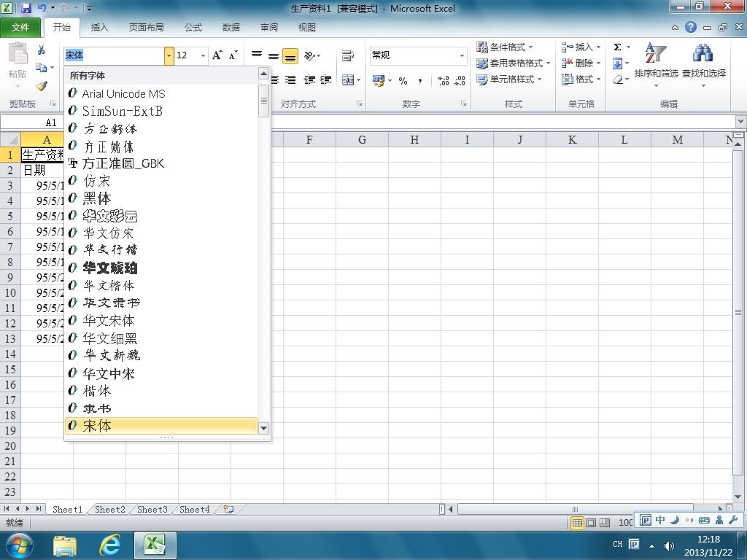747x560 pixels.
Task: Click the Undo arrow icon
Action: [42, 8]
